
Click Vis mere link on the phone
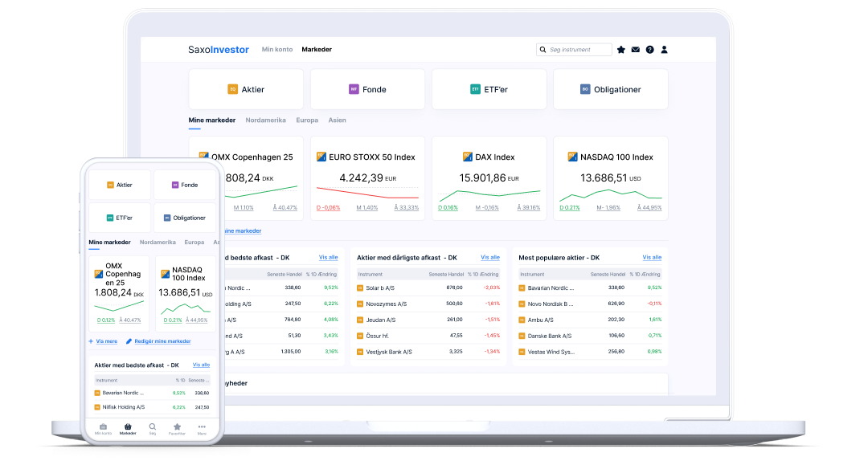106,341
